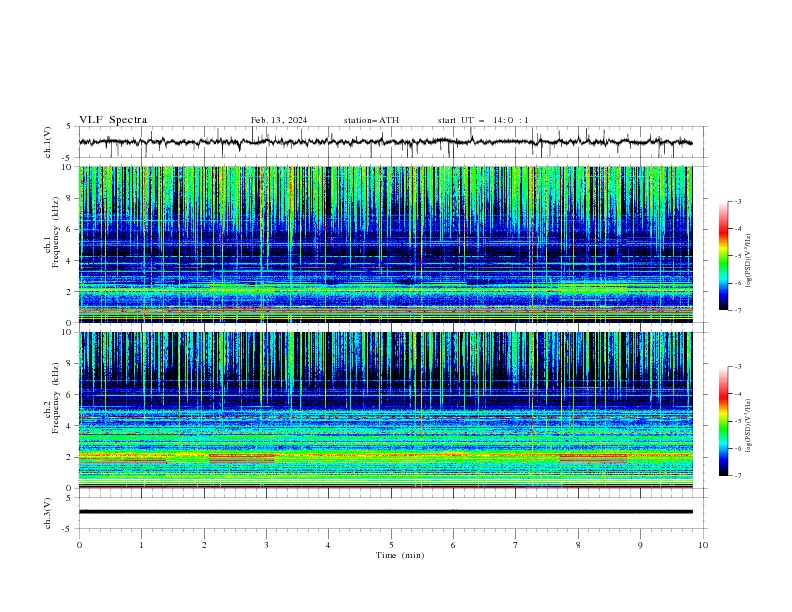Click the "station=ATH" header text
The height and width of the screenshot is (612, 792).
click(x=371, y=120)
